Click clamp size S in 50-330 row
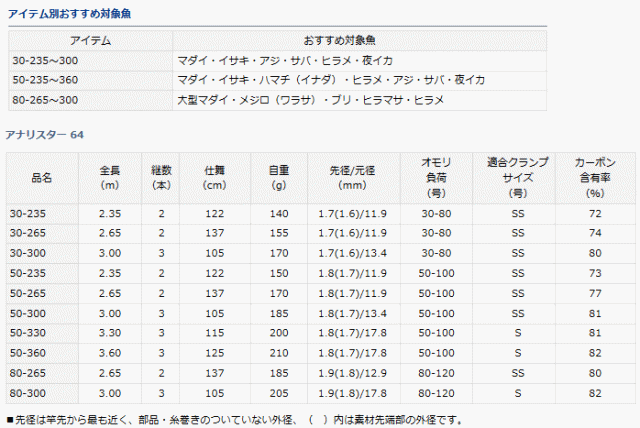Viewport: 640px width, 428px height. [518, 333]
